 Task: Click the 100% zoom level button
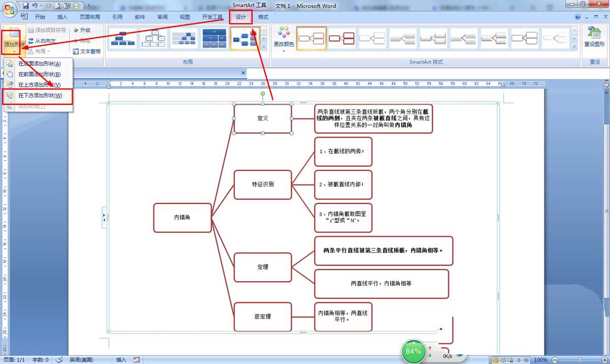point(541,360)
